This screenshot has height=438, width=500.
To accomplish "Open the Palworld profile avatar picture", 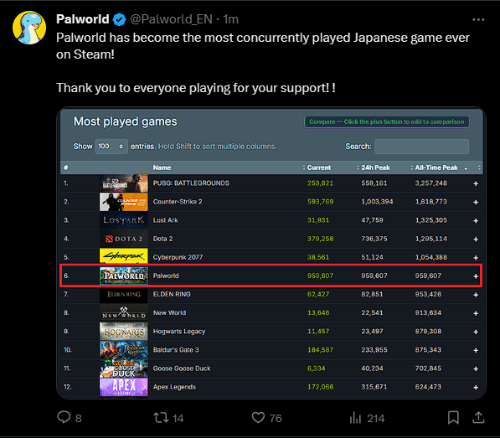I will point(29,28).
